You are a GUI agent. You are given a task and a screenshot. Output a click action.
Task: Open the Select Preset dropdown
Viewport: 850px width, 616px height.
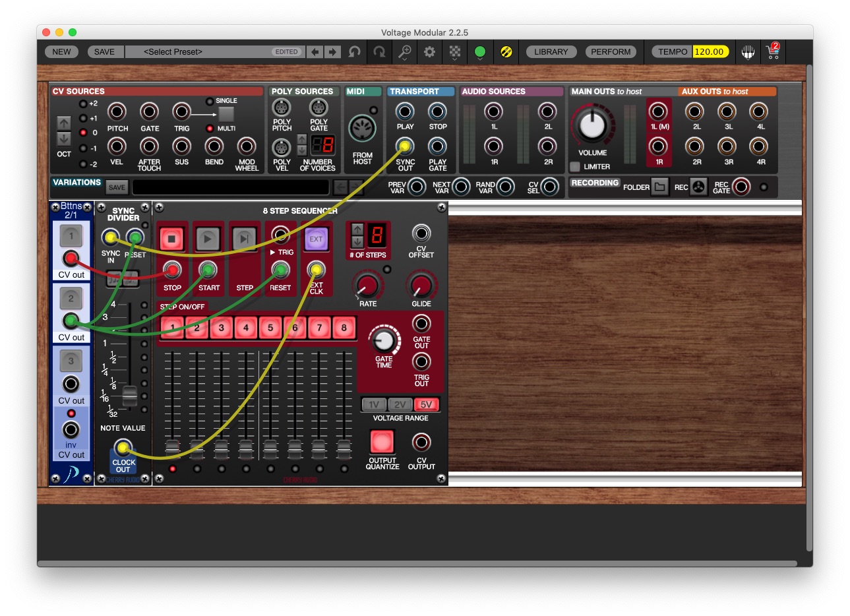pyautogui.click(x=214, y=51)
